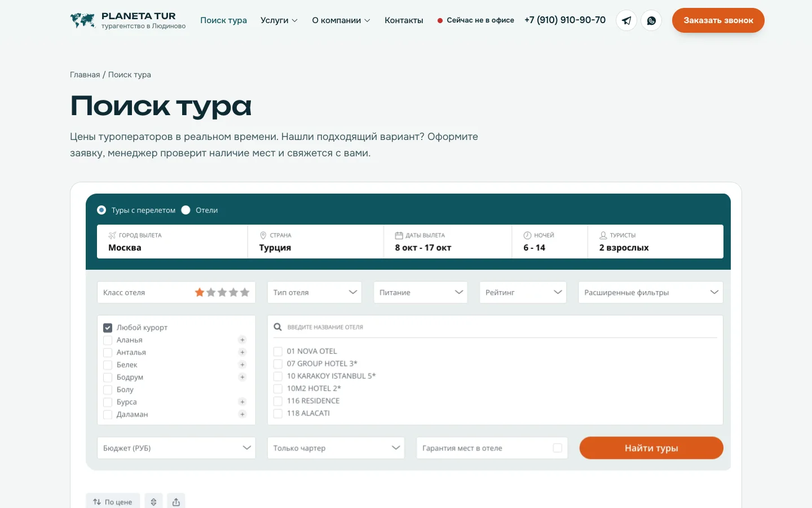This screenshot has height=508, width=812.
Task: Open the WhatsApp contact icon
Action: point(651,20)
